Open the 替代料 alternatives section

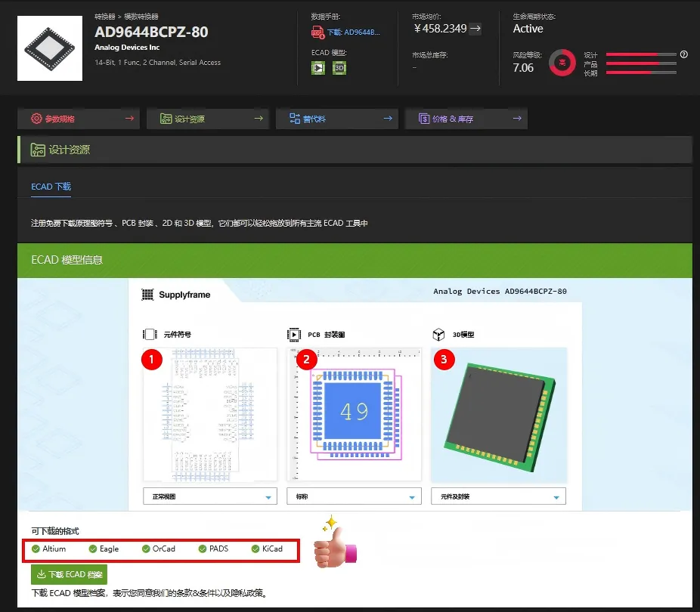click(337, 119)
